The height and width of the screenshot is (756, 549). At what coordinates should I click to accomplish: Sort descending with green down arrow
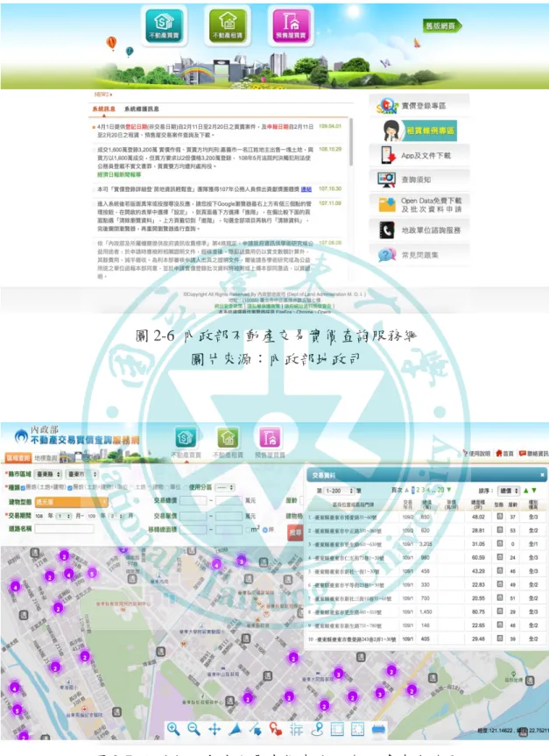coord(533,491)
